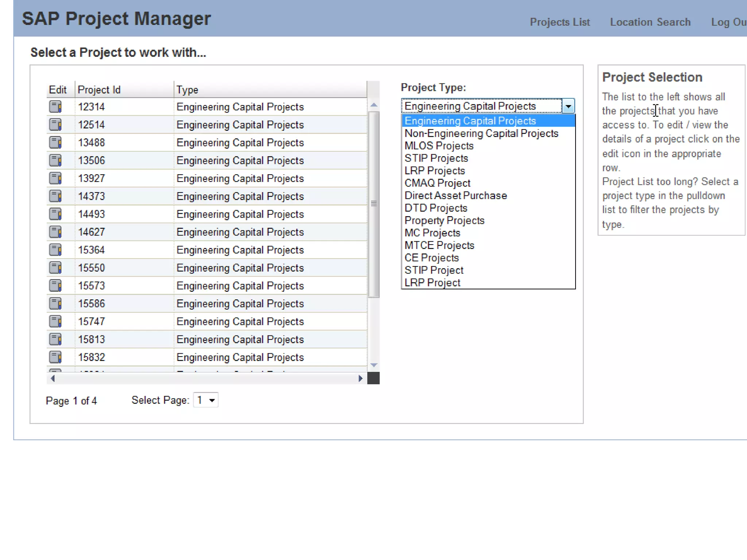Open Location Search page
The height and width of the screenshot is (560, 747).
coord(650,22)
